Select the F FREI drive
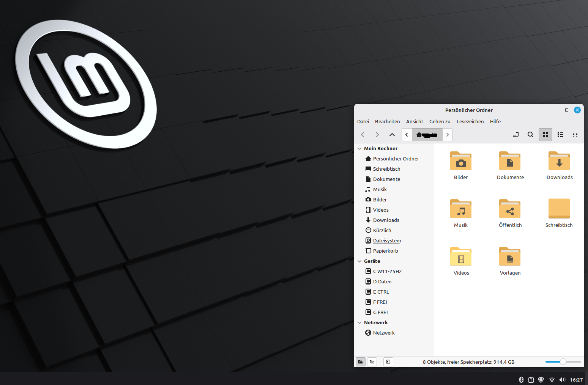The height and width of the screenshot is (385, 588). pos(394,302)
